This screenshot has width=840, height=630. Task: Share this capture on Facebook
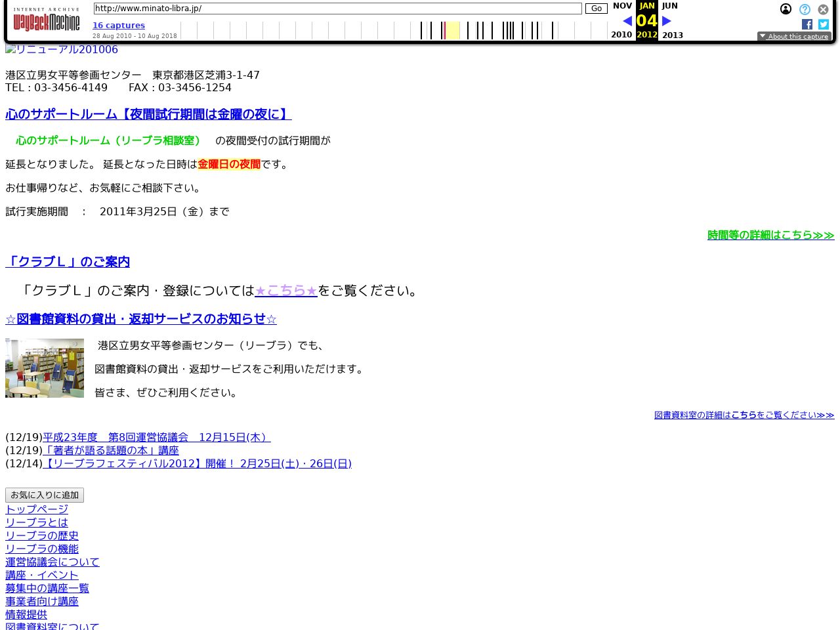[807, 24]
